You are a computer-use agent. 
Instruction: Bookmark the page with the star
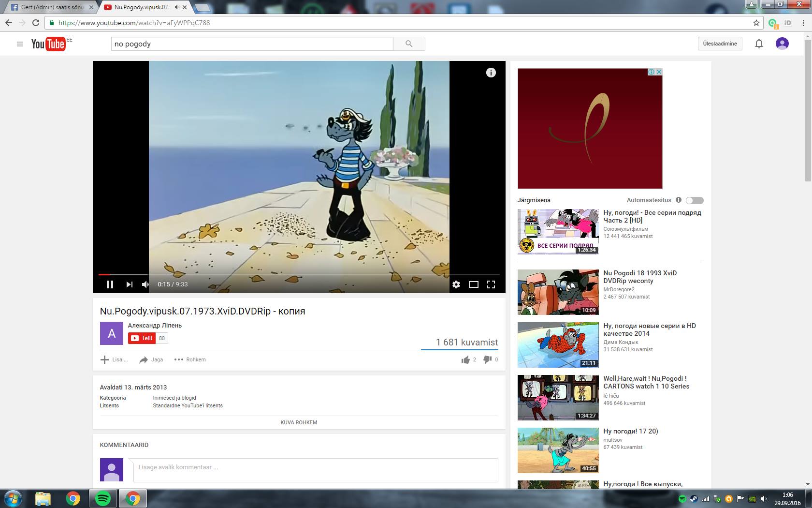pos(756,23)
